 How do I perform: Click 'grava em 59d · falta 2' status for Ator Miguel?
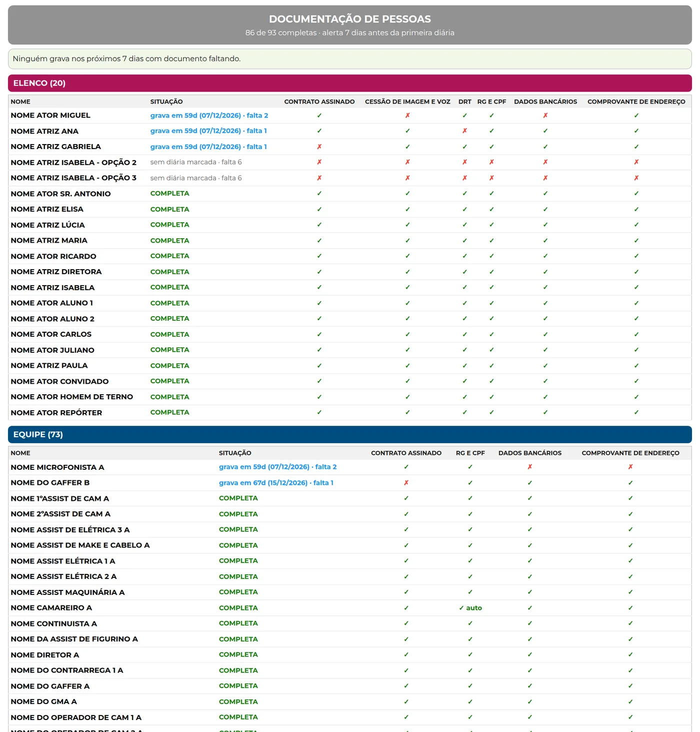tap(209, 116)
